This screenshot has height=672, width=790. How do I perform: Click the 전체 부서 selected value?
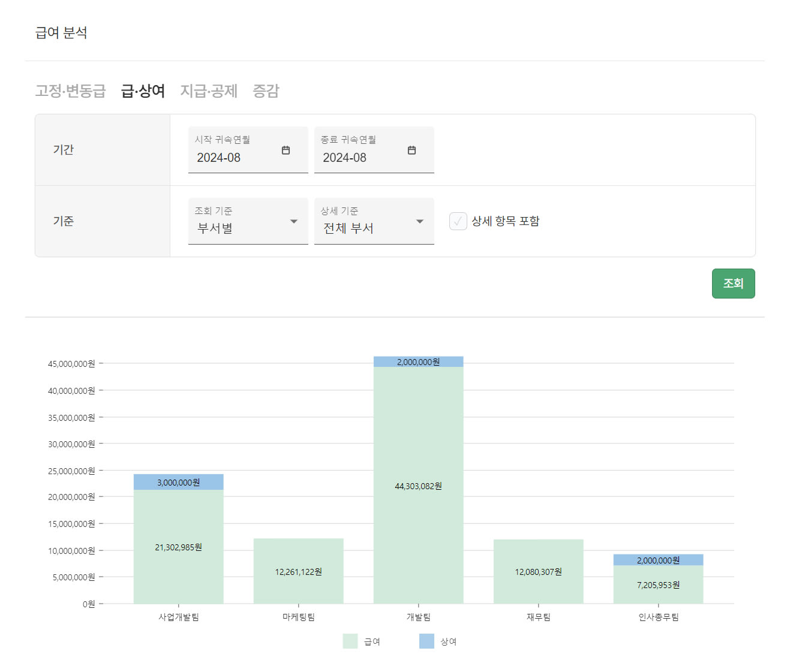coord(349,228)
